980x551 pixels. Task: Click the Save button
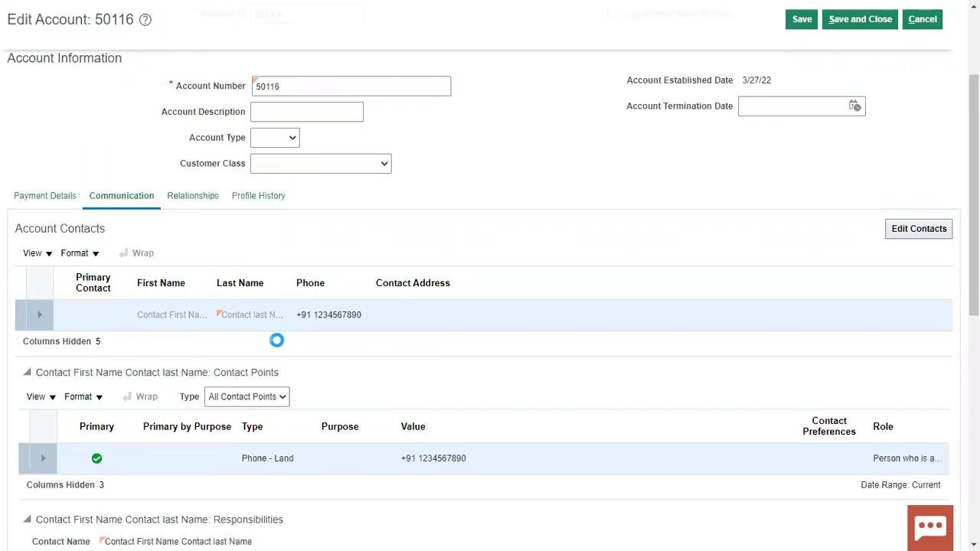[x=802, y=19]
